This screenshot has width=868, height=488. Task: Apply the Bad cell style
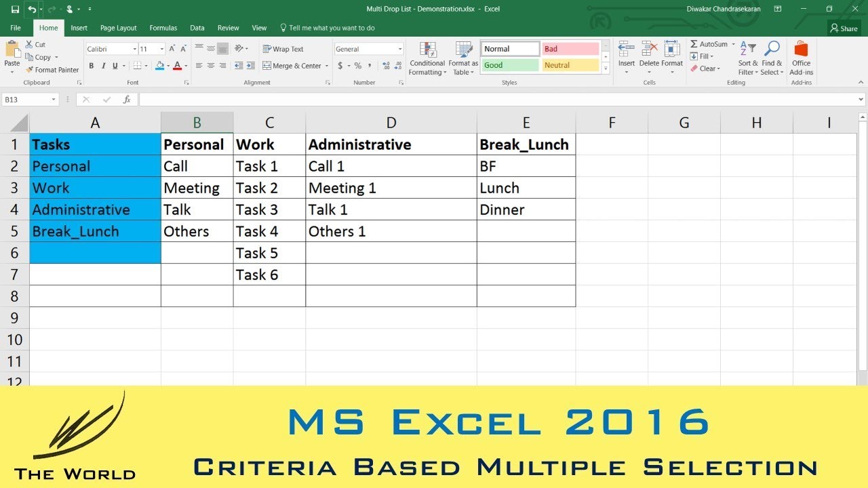coord(570,49)
